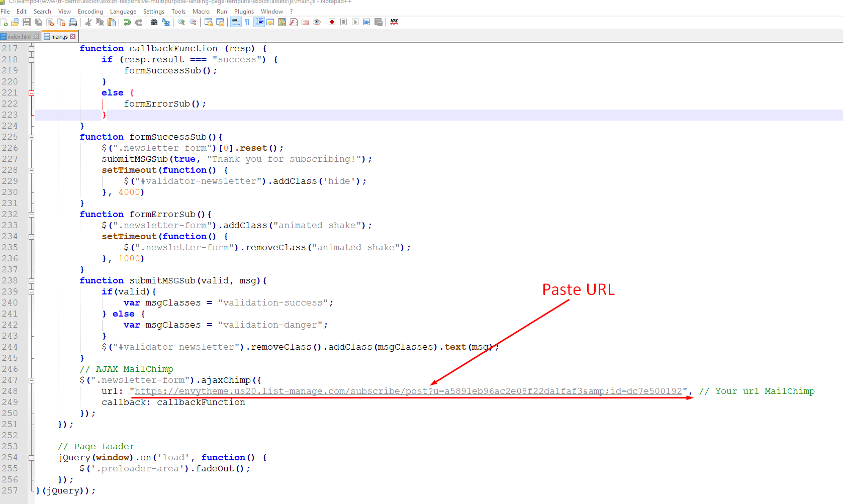Toggle Show All Characters pilcrow button
This screenshot has height=504, width=843.
click(x=247, y=22)
